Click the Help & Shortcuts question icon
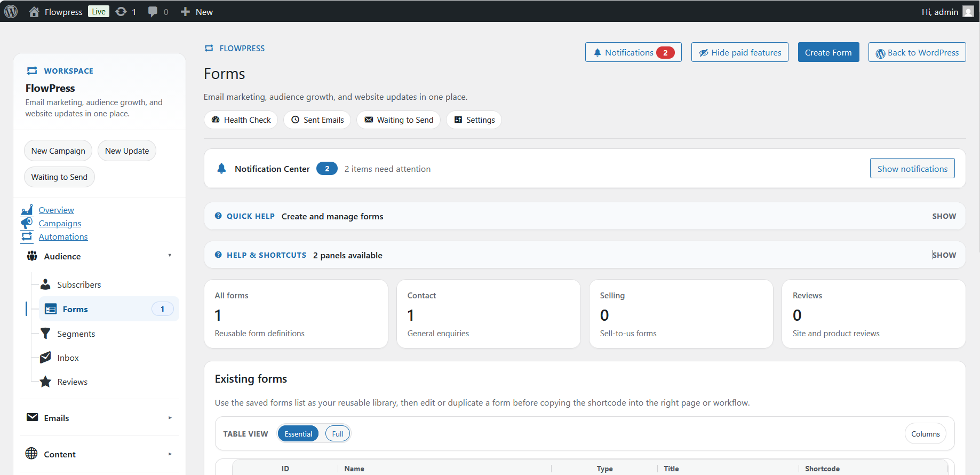 [x=218, y=255]
